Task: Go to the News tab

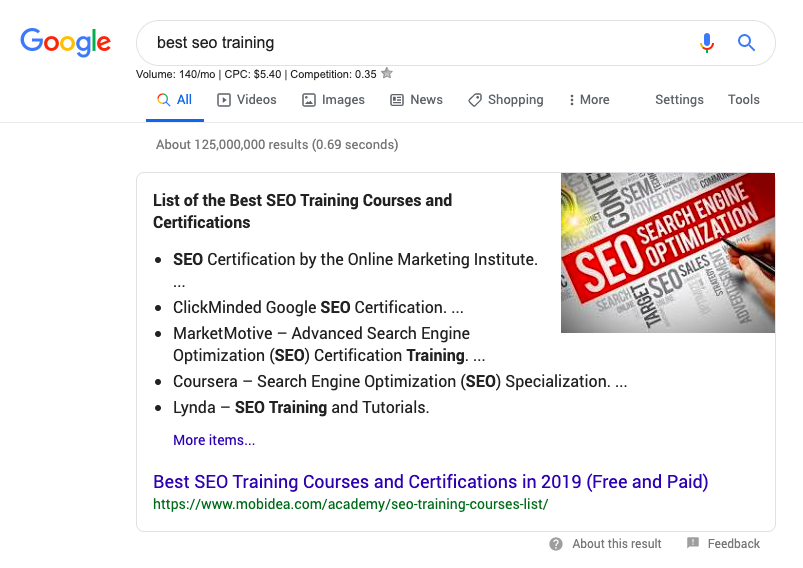Action: pyautogui.click(x=416, y=100)
